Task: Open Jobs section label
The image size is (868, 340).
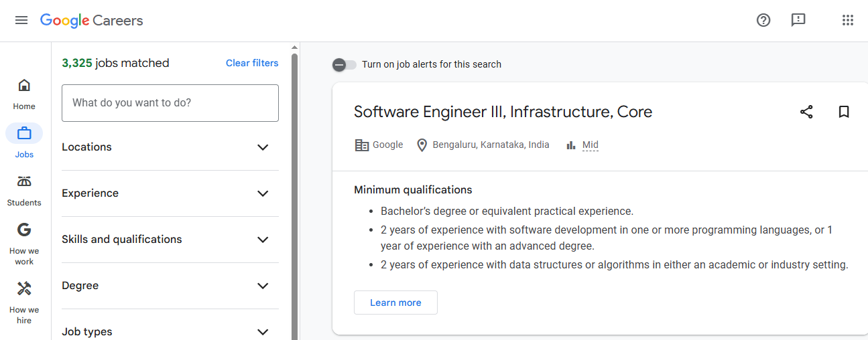Action: tap(24, 155)
